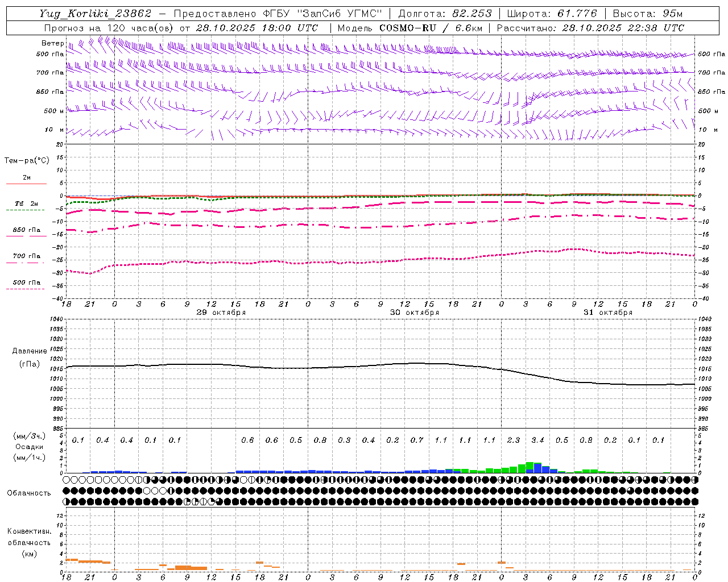Click the dotted 500 гПа temperature legend line

(26, 289)
